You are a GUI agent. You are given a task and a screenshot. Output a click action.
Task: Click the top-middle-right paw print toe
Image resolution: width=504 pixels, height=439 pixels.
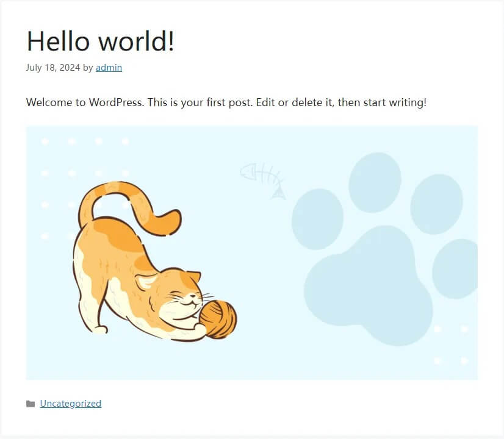[x=436, y=204]
